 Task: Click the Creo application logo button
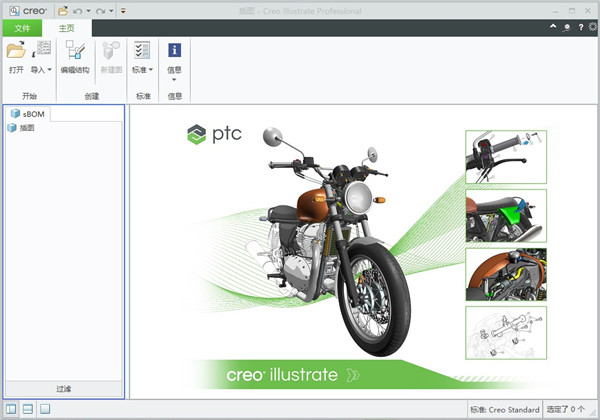[15, 11]
